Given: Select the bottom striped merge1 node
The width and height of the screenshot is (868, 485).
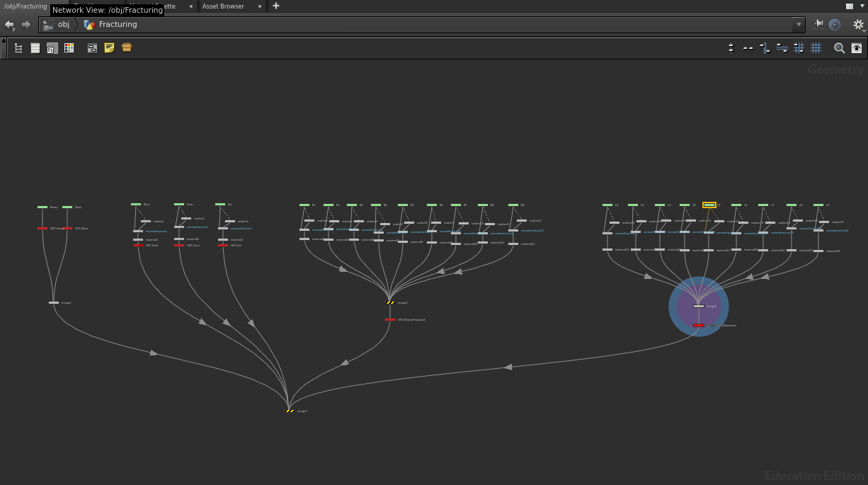Looking at the screenshot, I should tap(290, 411).
